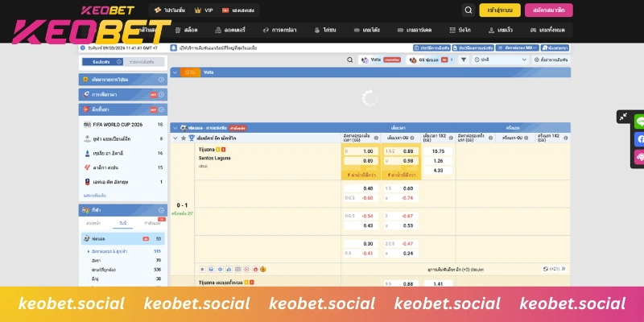Open the VIP link in the header
This screenshot has height=322, width=644.
click(204, 10)
